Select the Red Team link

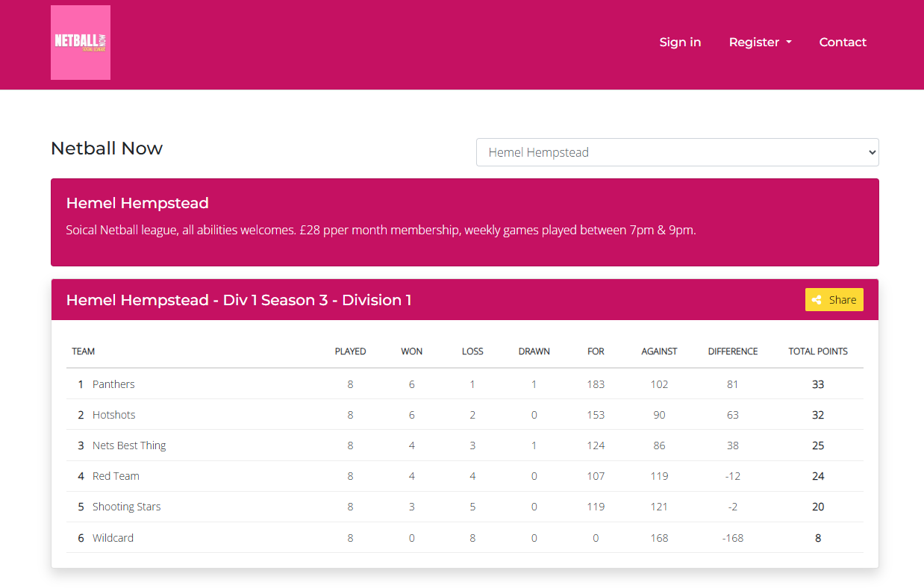point(116,475)
